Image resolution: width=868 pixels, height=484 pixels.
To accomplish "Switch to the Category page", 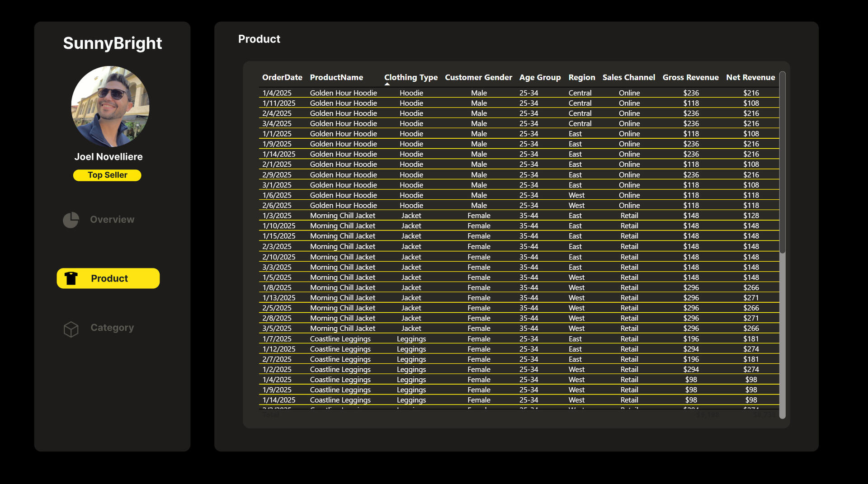I will [x=112, y=328].
